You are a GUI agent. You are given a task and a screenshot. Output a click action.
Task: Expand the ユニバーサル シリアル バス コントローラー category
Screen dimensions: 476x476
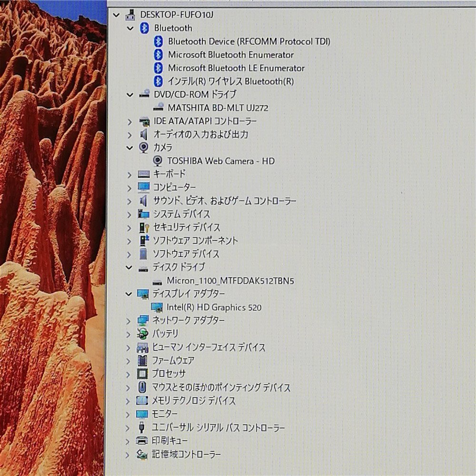click(128, 428)
